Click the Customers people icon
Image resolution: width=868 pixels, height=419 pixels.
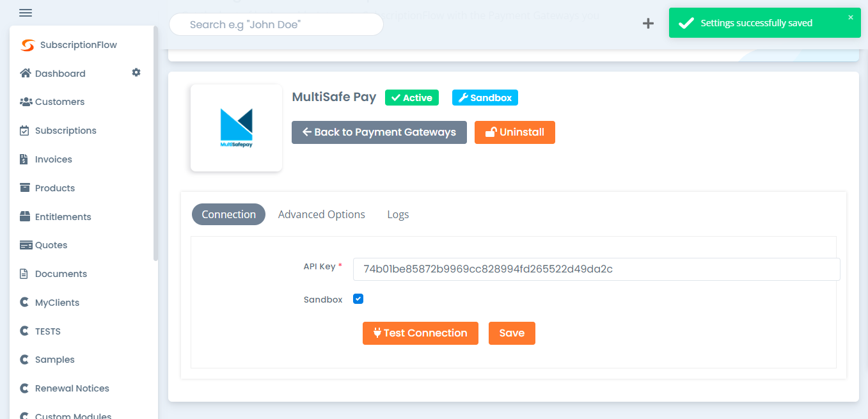tap(26, 102)
